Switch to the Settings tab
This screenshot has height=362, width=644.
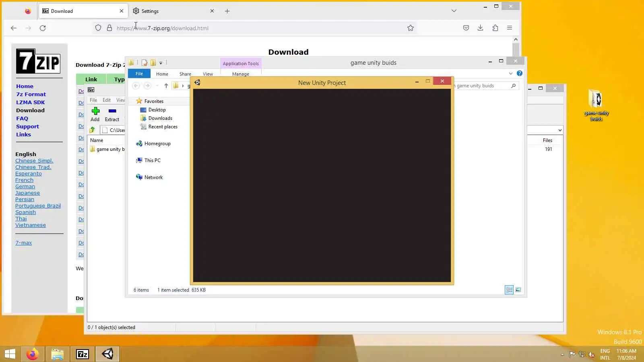point(174,11)
